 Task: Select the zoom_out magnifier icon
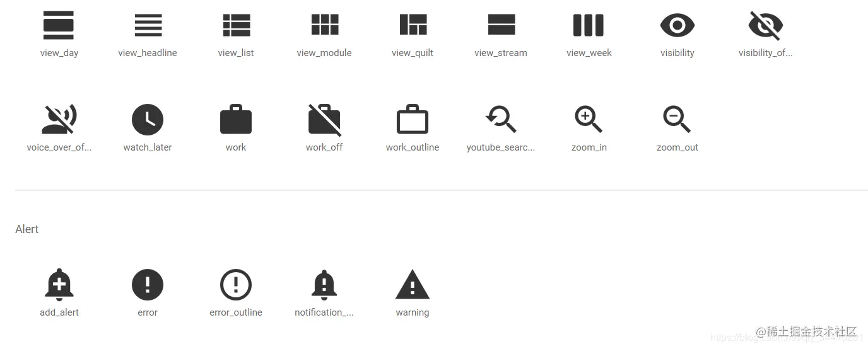pyautogui.click(x=677, y=119)
